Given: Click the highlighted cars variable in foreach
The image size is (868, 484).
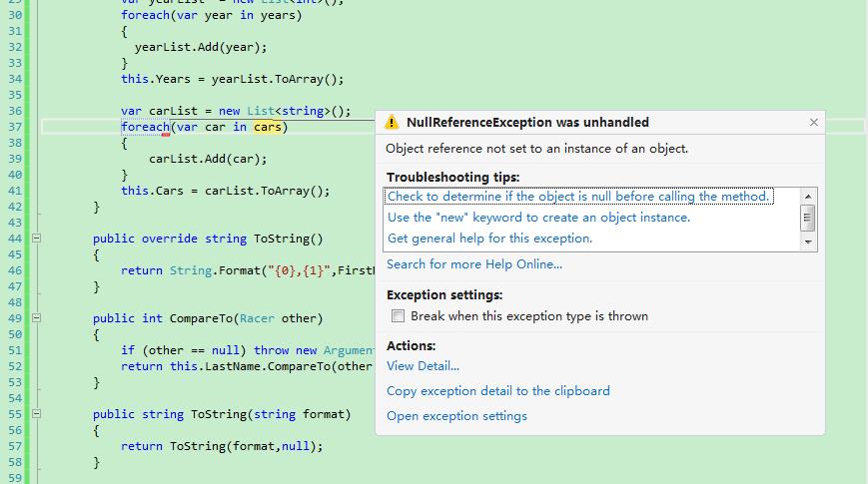Looking at the screenshot, I should click(x=267, y=127).
